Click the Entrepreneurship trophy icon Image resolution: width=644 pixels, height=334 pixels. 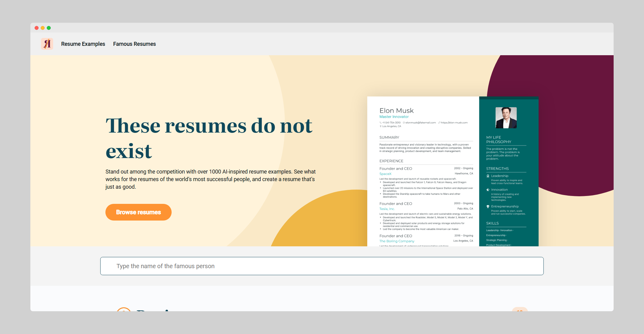click(x=488, y=206)
